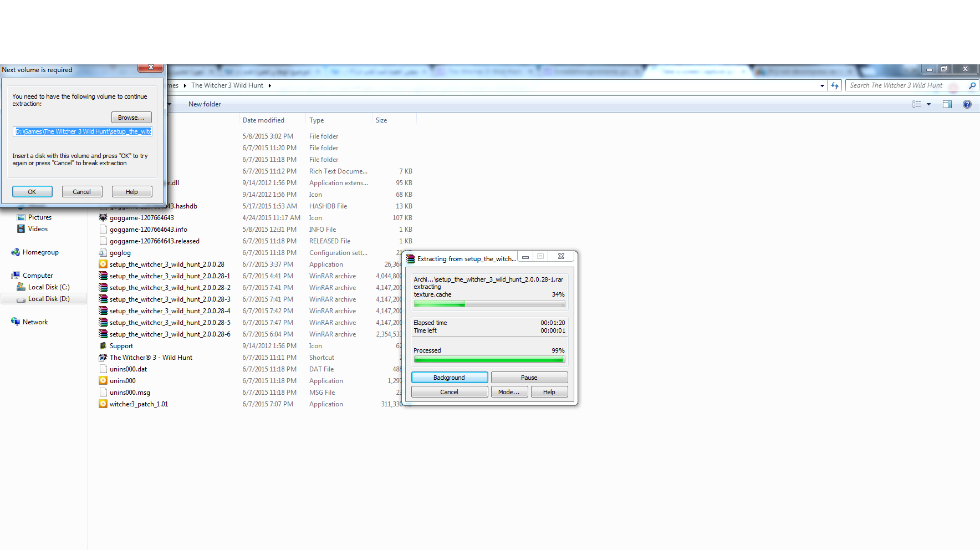Image resolution: width=980 pixels, height=550 pixels.
Task: Click the goggame-1207664643.info file icon
Action: pos(103,230)
